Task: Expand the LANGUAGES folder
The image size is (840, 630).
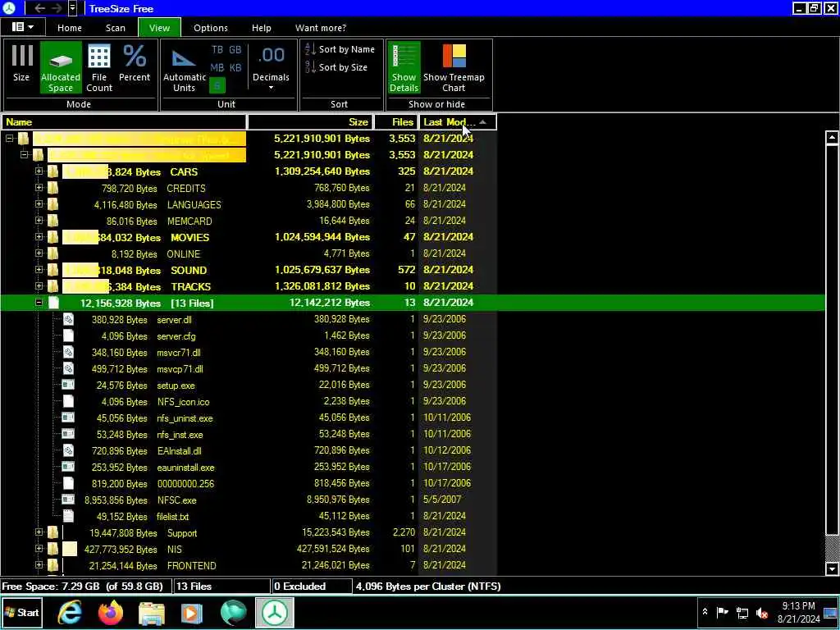Action: point(39,204)
